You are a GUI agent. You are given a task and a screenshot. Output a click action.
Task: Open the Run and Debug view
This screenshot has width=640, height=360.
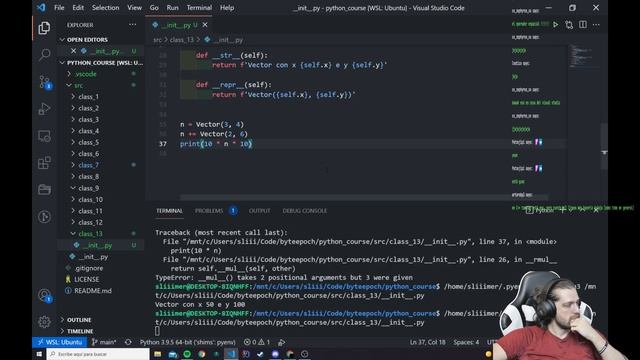point(44,109)
